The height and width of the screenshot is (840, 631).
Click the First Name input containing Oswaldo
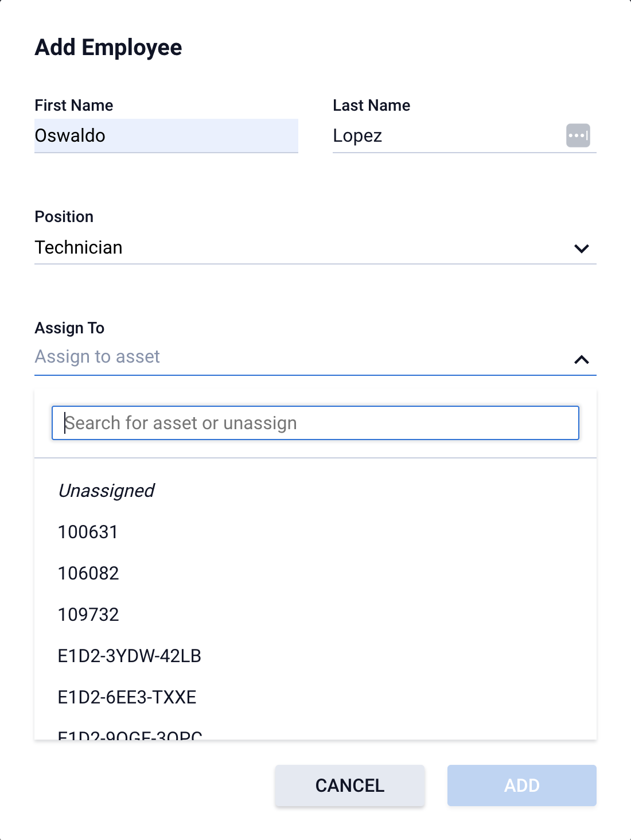click(166, 136)
